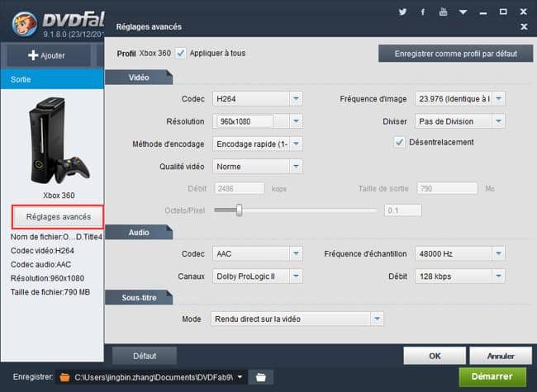The image size is (537, 392).
Task: Click the Profil Xbox 360 name text
Action: (154, 54)
